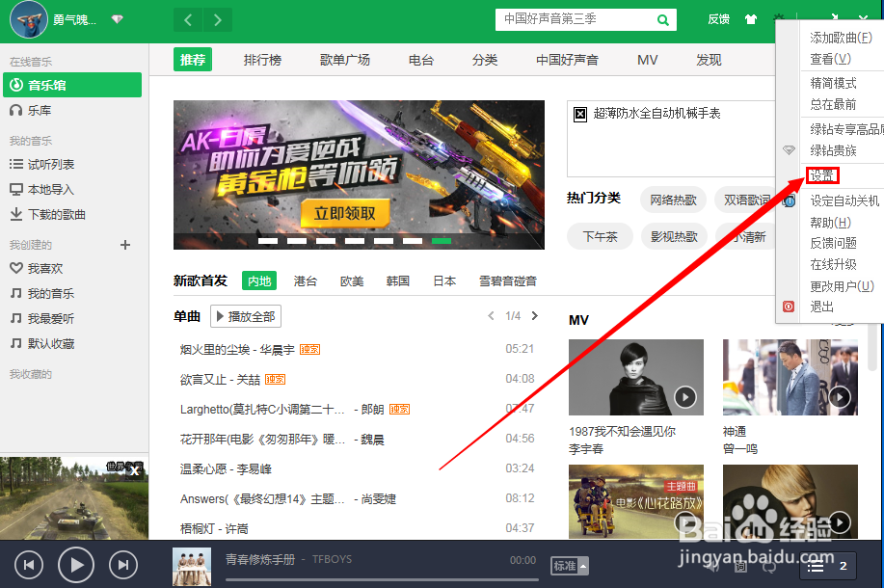Choose 退出 from the menu
This screenshot has height=588, width=884.
[821, 307]
